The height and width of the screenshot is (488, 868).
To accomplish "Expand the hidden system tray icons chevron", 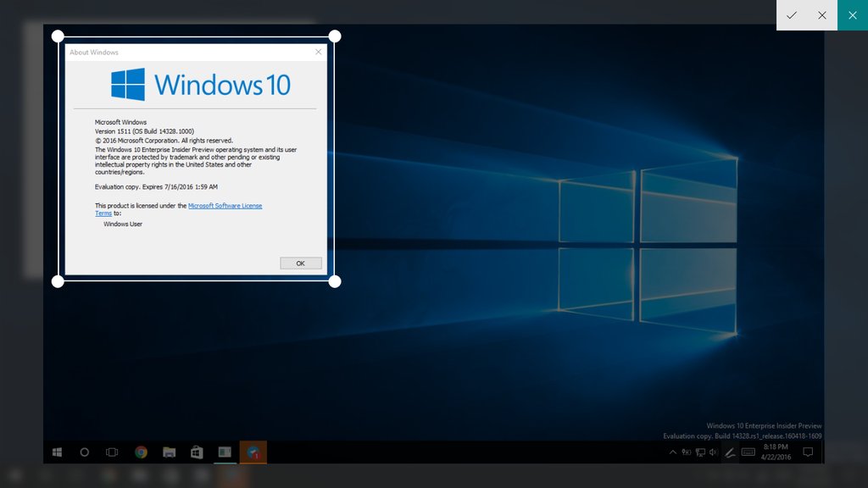I will 673,452.
